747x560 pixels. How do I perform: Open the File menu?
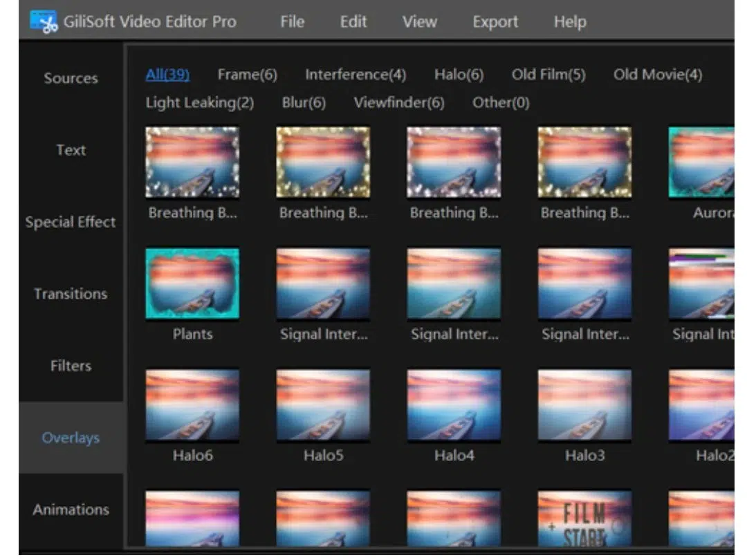[292, 22]
